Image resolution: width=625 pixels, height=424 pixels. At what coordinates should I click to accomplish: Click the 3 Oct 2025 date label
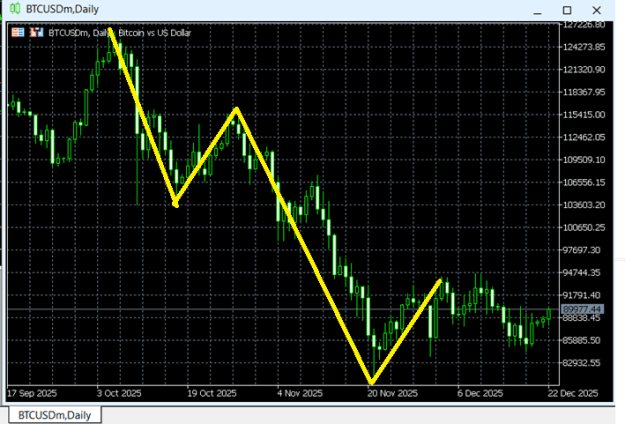click(119, 393)
